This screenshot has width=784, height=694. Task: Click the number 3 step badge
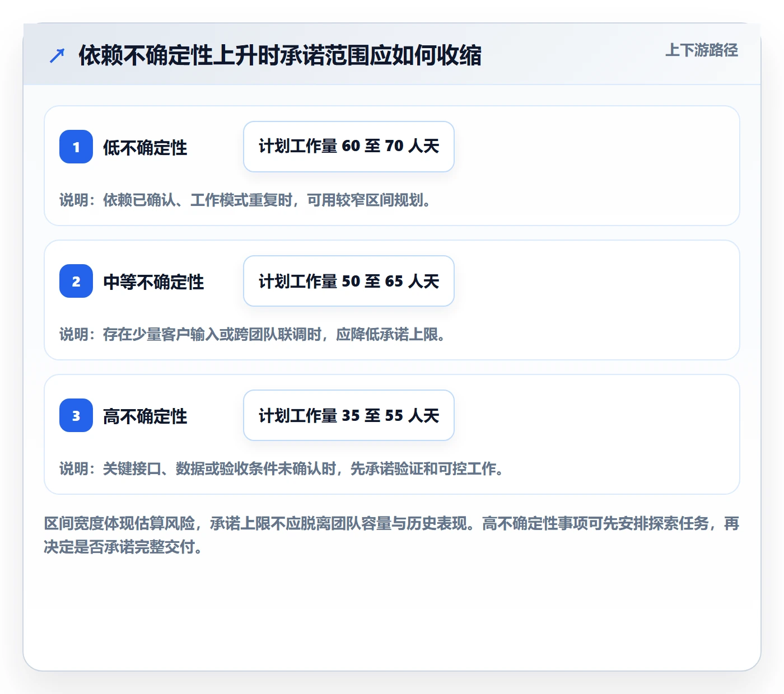76,415
